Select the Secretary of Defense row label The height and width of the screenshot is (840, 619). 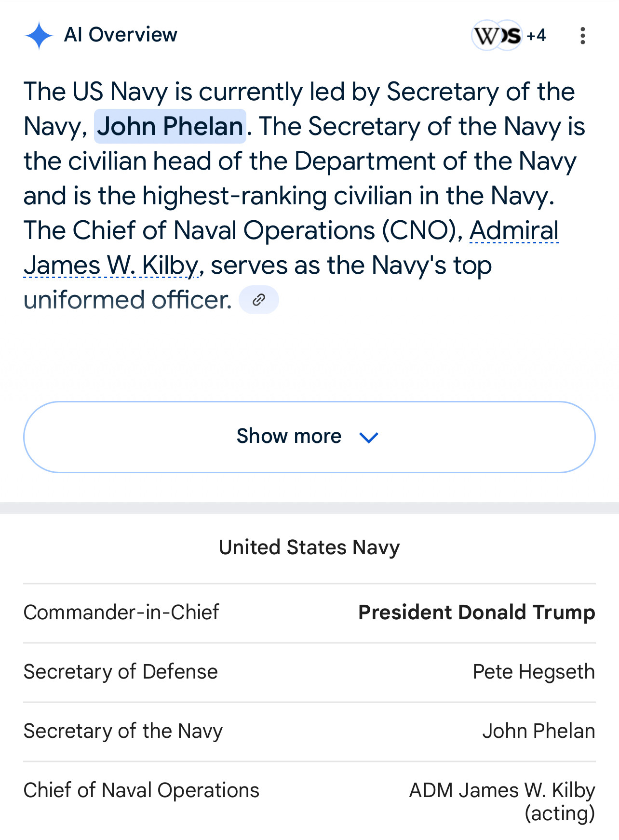point(121,672)
